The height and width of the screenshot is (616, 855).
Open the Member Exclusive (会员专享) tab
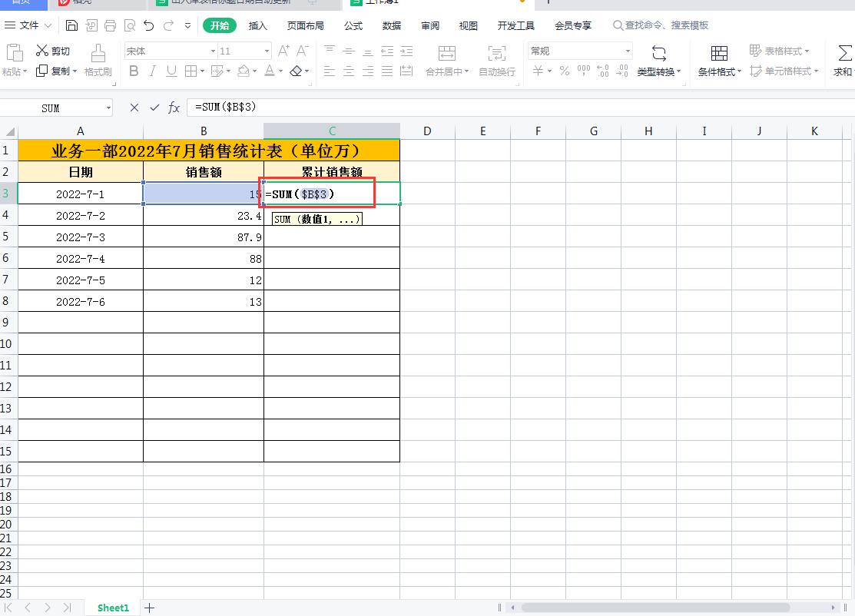tap(572, 25)
